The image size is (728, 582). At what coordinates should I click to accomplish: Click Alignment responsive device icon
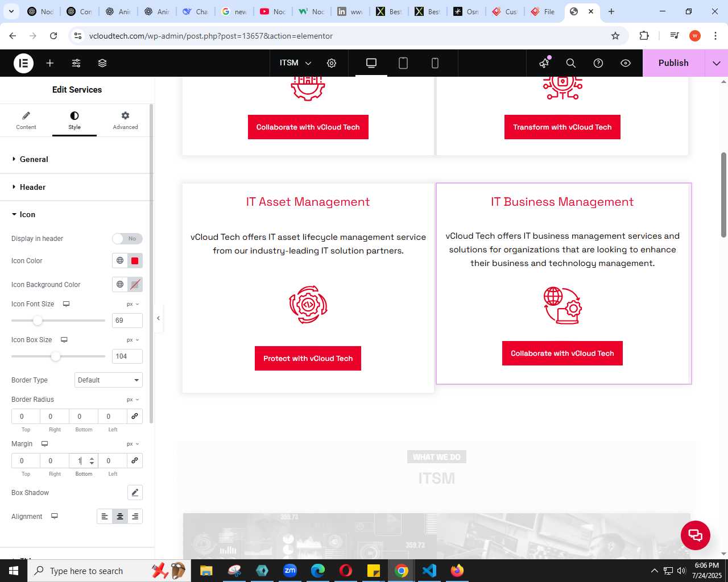click(55, 516)
